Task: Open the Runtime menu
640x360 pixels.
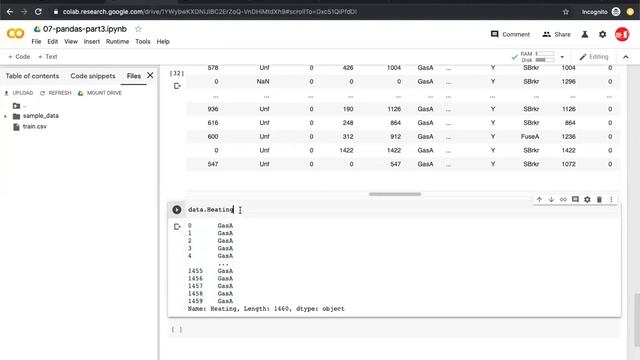Action: (x=118, y=42)
